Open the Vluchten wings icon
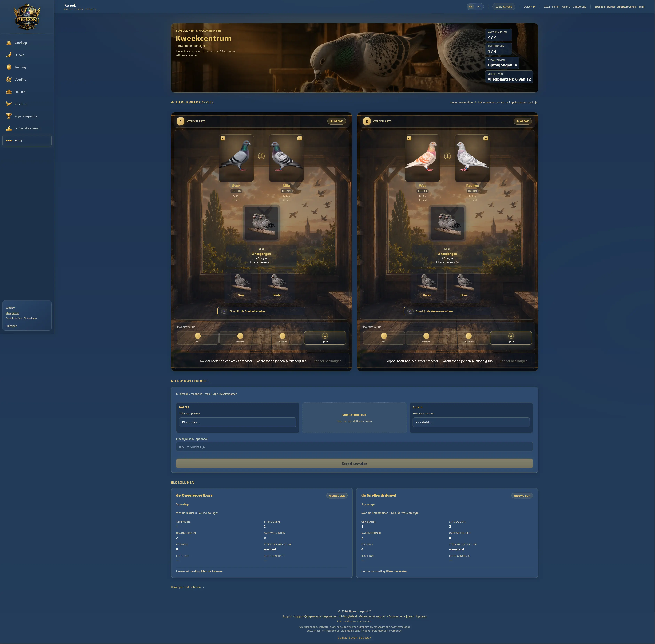The height and width of the screenshot is (644, 655). point(9,104)
